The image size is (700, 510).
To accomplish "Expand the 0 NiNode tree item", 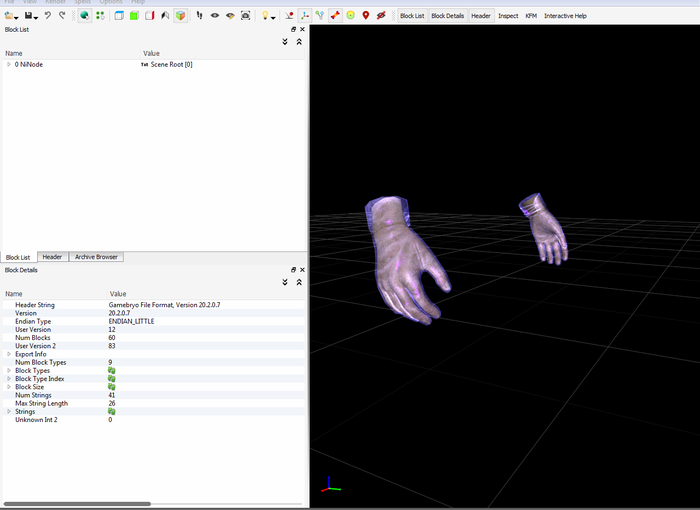I will tap(9, 64).
